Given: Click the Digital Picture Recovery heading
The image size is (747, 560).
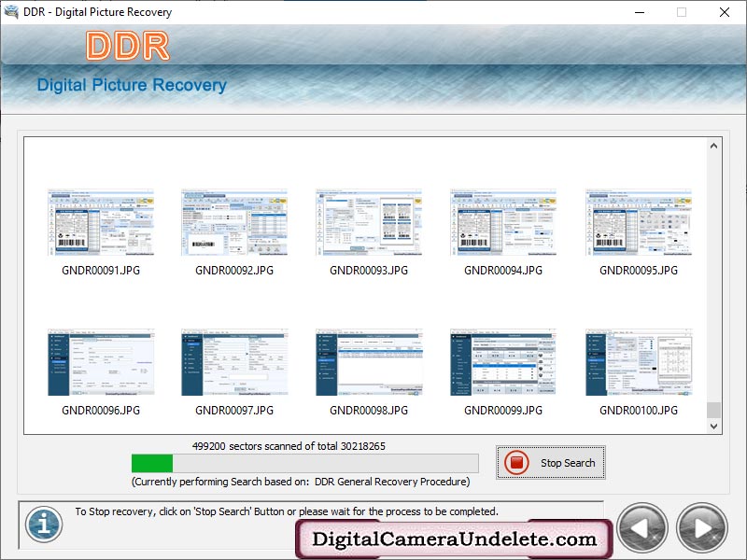Looking at the screenshot, I should pos(132,85).
